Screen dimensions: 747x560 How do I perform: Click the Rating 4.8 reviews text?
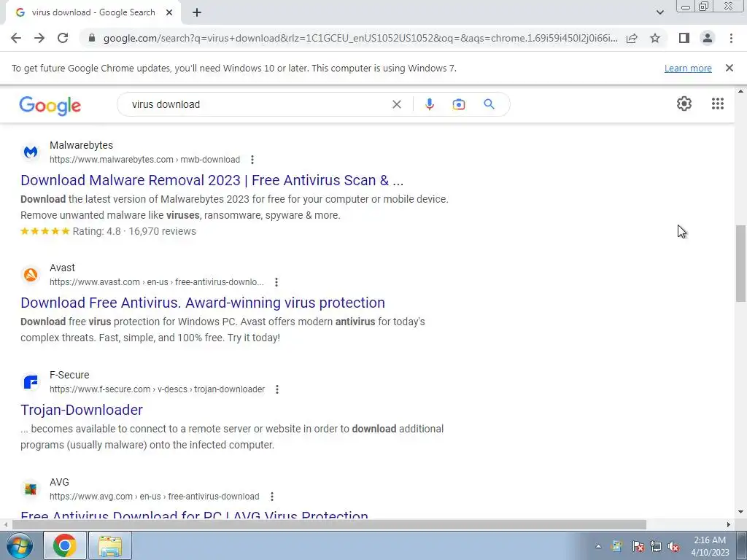point(134,231)
